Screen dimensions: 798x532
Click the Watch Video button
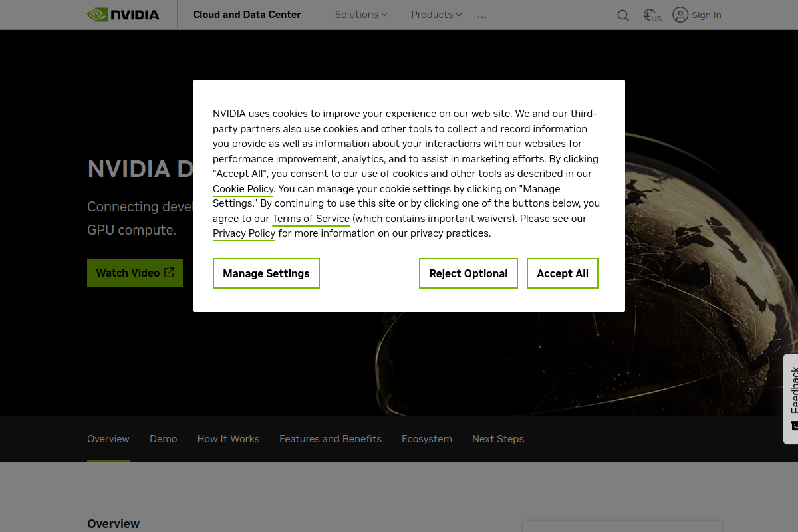[x=135, y=273]
